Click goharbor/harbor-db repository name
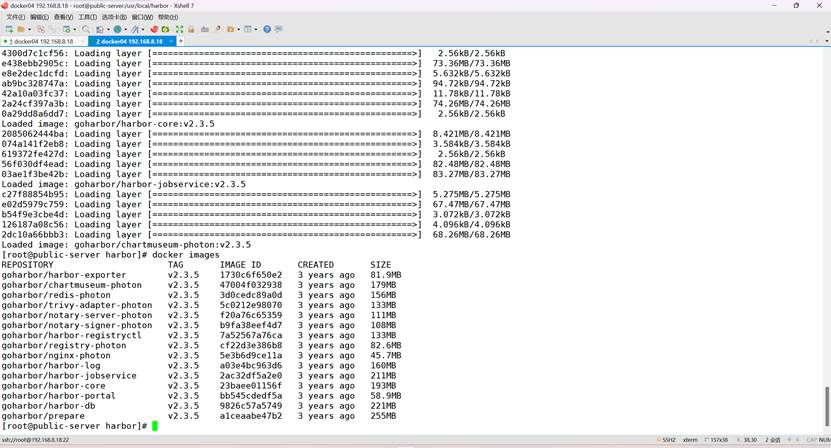The height and width of the screenshot is (448, 831). point(48,406)
